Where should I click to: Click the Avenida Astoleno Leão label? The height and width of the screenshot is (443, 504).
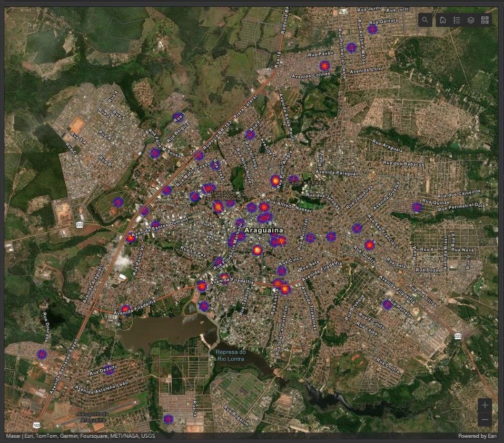point(102,387)
